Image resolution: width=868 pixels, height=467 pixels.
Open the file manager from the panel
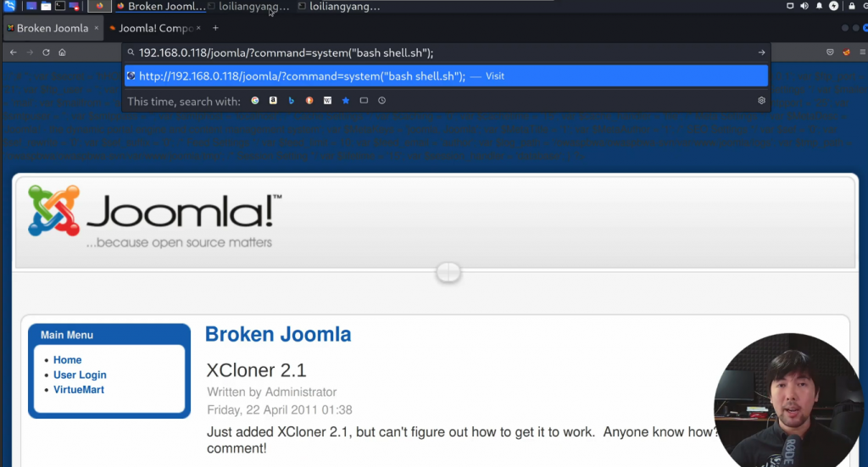[x=46, y=6]
